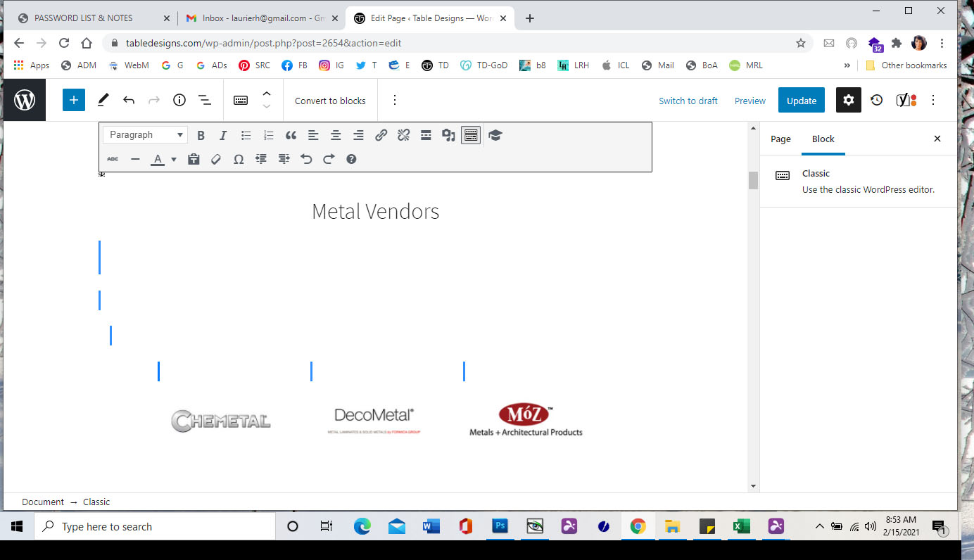The width and height of the screenshot is (974, 560).
Task: Switch to the Gmail Inbox browser tab
Action: pyautogui.click(x=260, y=18)
